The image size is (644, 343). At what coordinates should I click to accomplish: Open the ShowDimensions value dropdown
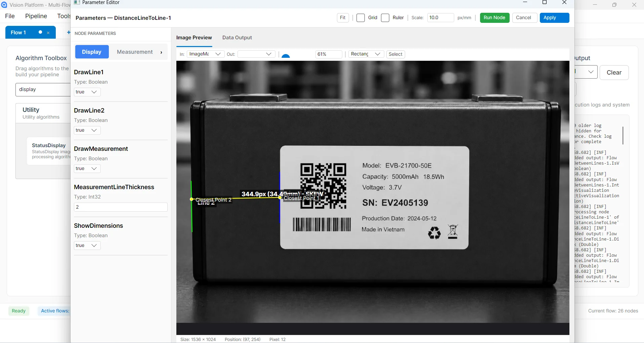coord(87,246)
